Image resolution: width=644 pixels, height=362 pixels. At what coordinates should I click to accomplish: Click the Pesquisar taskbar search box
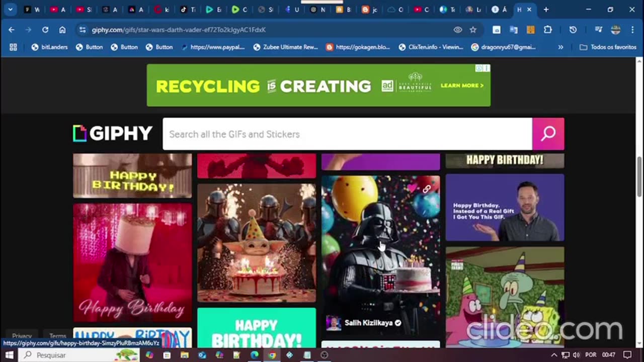[x=79, y=355]
